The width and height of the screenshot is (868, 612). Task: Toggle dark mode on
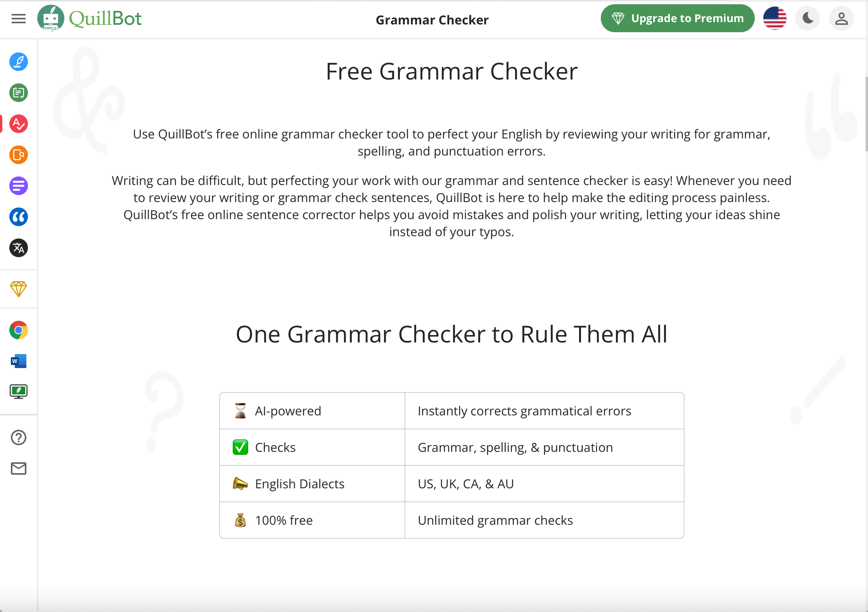point(808,19)
